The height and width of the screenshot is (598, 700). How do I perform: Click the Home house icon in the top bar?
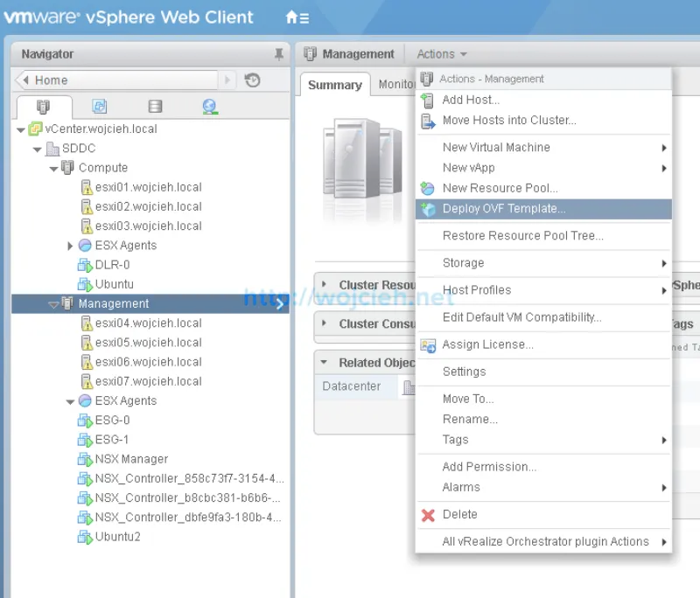[x=291, y=17]
